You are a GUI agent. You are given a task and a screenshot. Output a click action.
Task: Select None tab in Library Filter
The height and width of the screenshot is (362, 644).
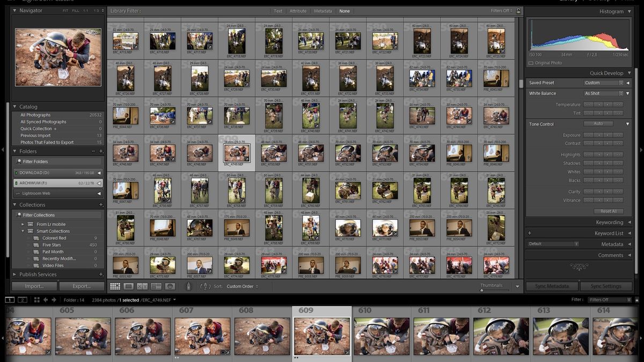[345, 11]
